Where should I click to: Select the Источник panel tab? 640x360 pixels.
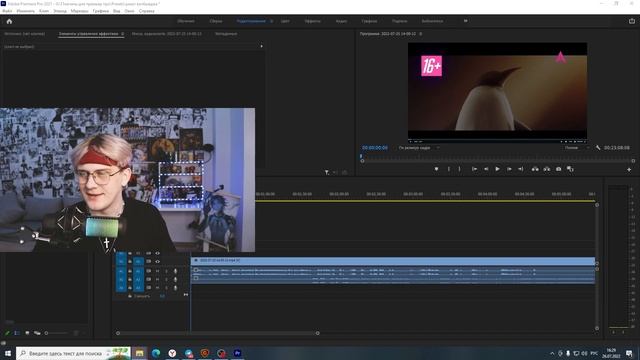(x=24, y=34)
